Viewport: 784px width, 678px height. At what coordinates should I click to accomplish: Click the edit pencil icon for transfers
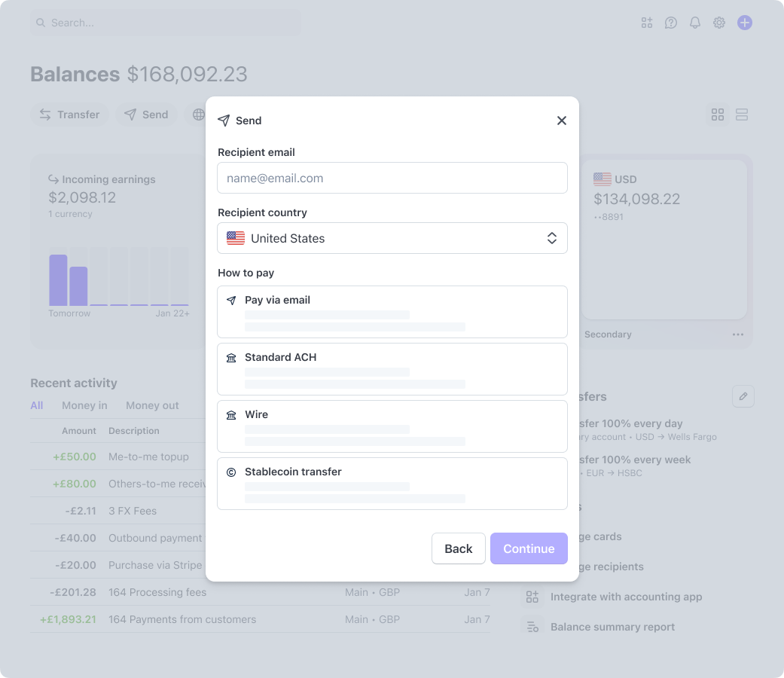[743, 396]
